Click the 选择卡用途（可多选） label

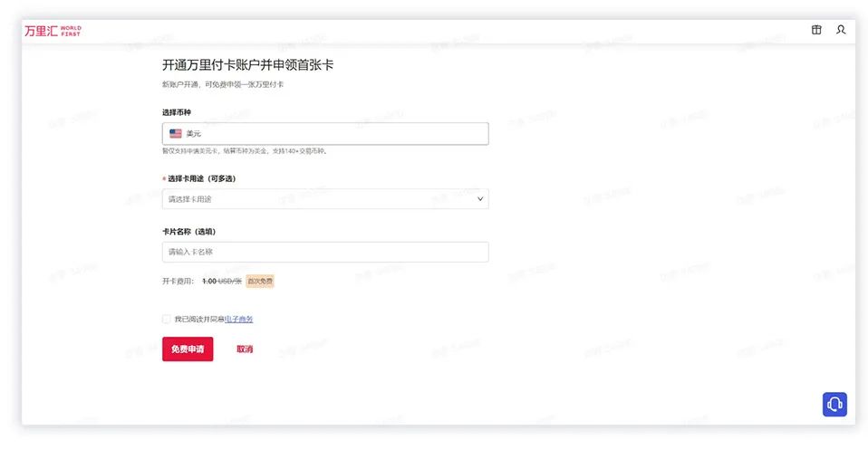202,178
